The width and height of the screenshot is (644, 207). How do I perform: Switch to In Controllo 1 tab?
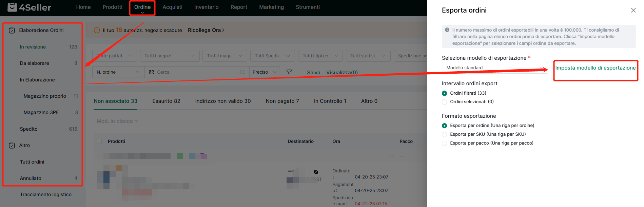click(x=330, y=101)
